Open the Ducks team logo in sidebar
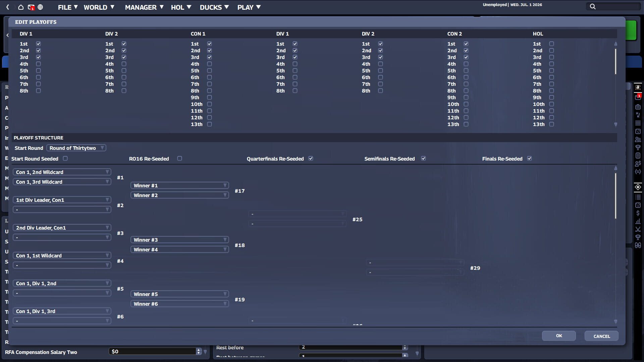This screenshot has width=644, height=362. click(638, 87)
